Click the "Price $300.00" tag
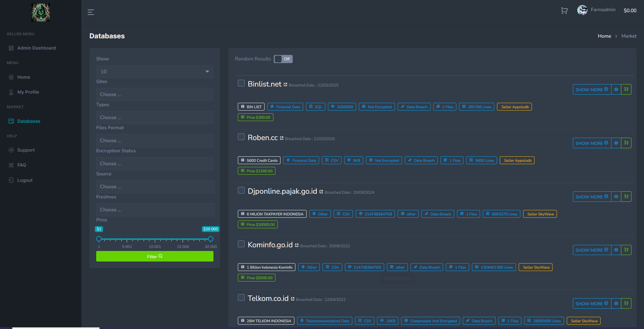Screen dimensions: 644x329 255,117
